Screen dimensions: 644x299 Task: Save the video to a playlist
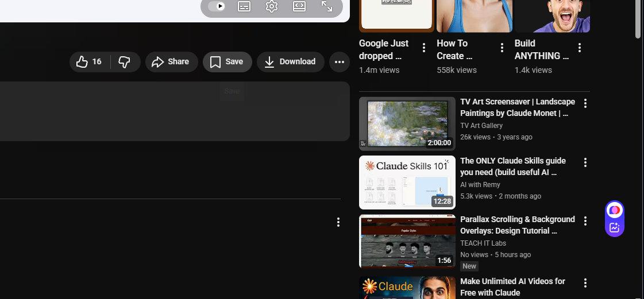[x=227, y=62]
